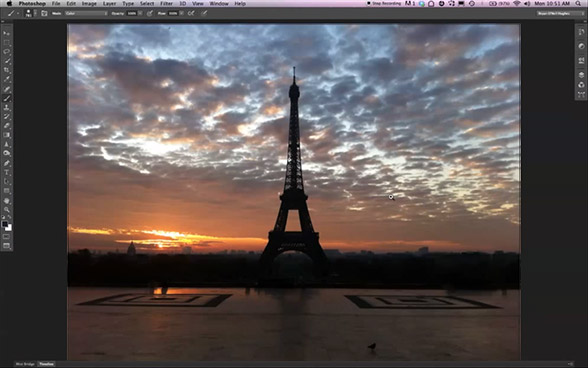Select the Lasso tool
The height and width of the screenshot is (368, 588).
[x=7, y=51]
